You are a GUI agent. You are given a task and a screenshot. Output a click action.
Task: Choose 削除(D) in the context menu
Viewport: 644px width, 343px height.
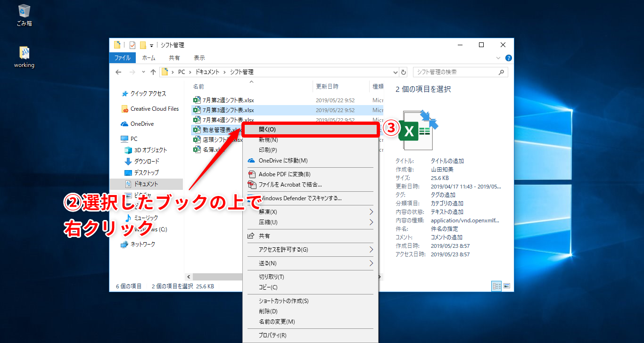pos(310,311)
